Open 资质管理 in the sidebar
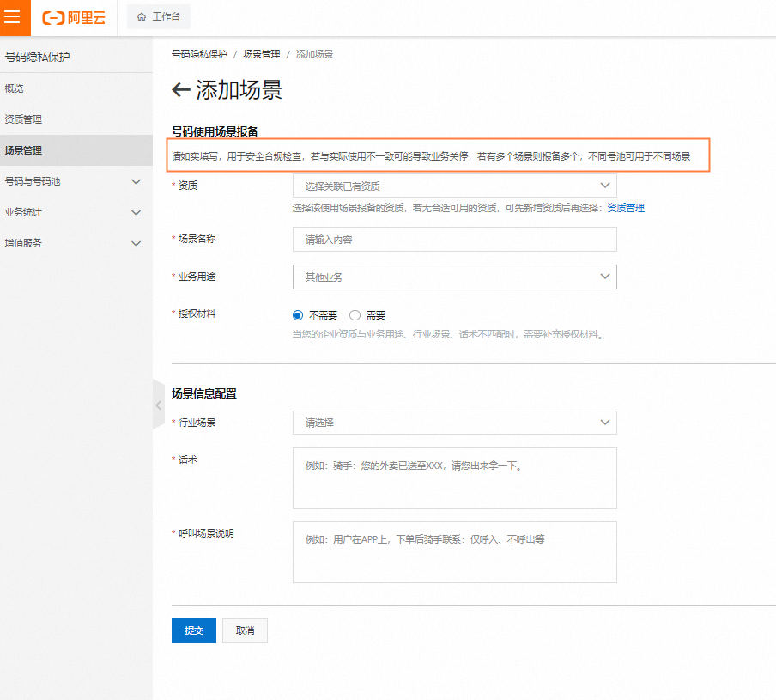 (76, 119)
